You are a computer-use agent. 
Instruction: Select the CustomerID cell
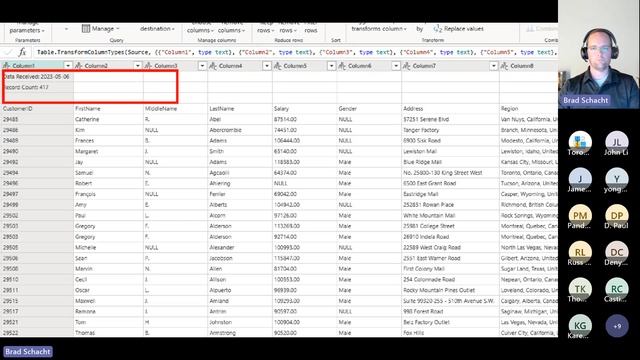click(x=37, y=109)
